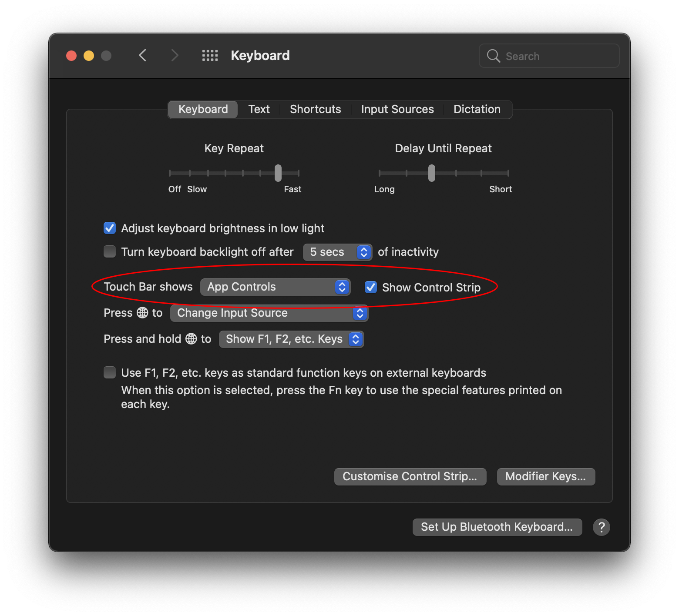Go forward with the right chevron
Viewport: 679px width, 616px height.
pos(175,56)
